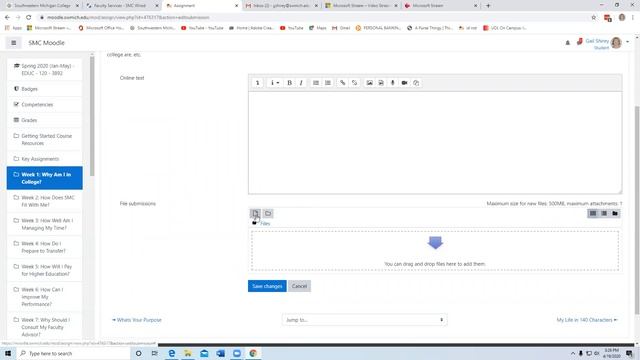Screen dimensions: 640x360
Task: Switch file view to icons display
Action: point(593,213)
